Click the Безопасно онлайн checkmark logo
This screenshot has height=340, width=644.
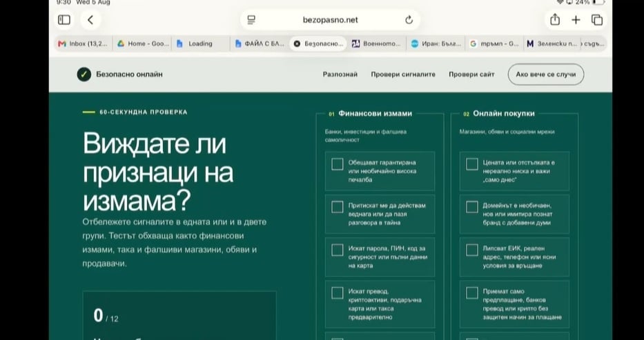coord(84,74)
